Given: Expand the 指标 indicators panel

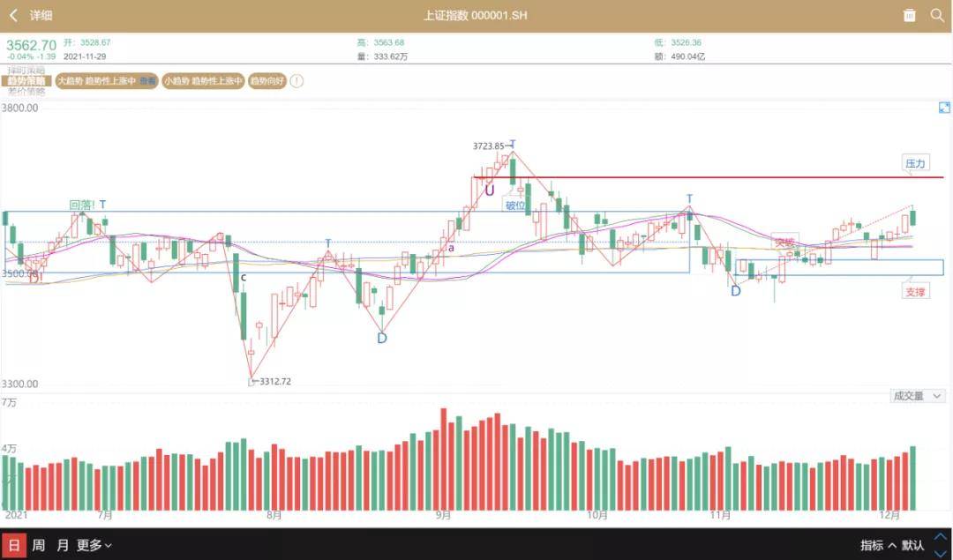Looking at the screenshot, I should pyautogui.click(x=878, y=545).
